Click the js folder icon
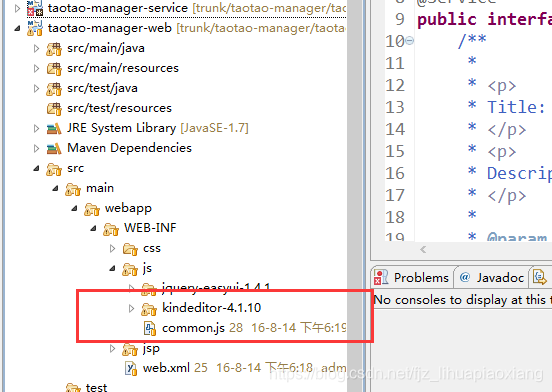Image resolution: width=552 pixels, height=392 pixels. [130, 270]
